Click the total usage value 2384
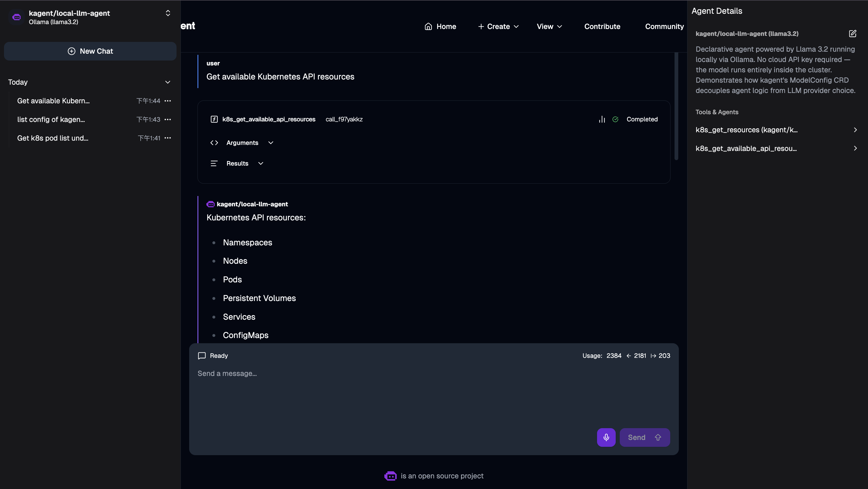Screen dimensions: 868x489 [614, 356]
